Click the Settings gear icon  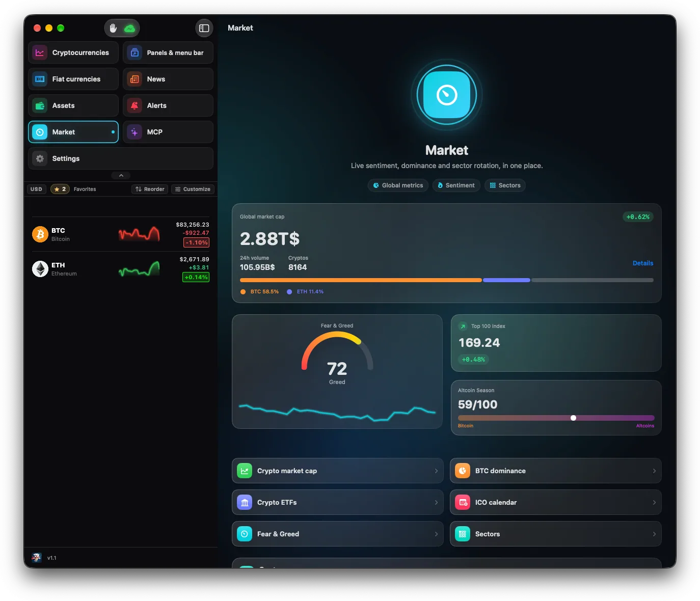[x=40, y=158]
